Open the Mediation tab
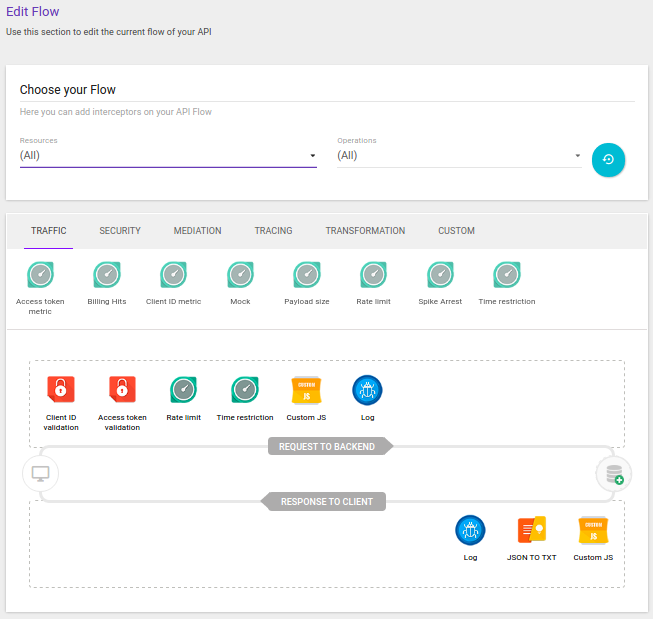Image resolution: width=653 pixels, height=619 pixels. click(197, 231)
